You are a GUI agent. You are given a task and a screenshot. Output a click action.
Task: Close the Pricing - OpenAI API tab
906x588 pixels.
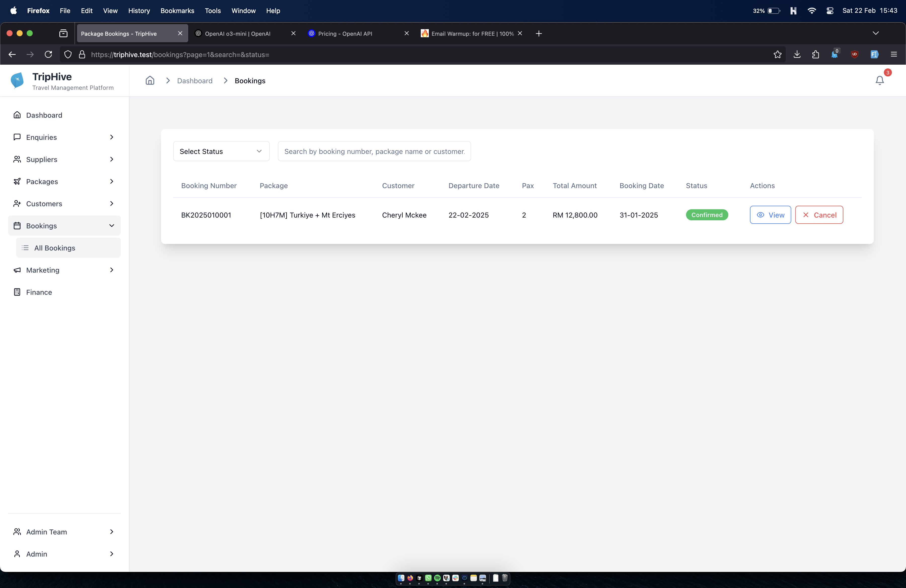(406, 33)
